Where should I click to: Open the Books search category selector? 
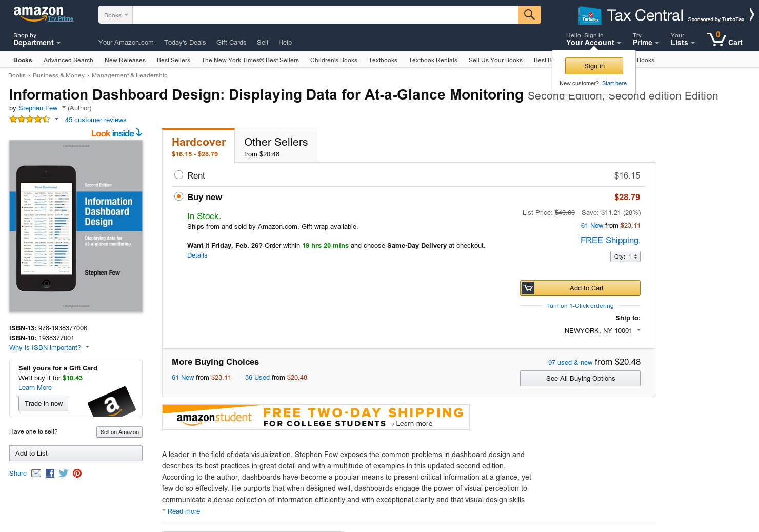click(x=115, y=14)
